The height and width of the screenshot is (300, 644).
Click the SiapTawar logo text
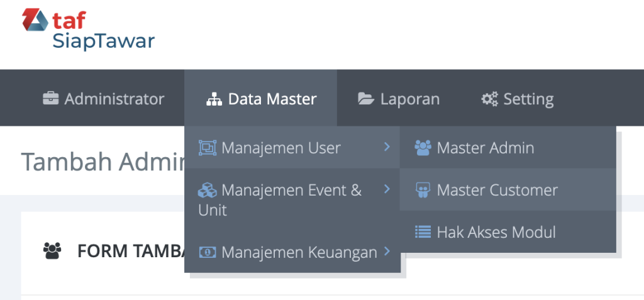(103, 42)
